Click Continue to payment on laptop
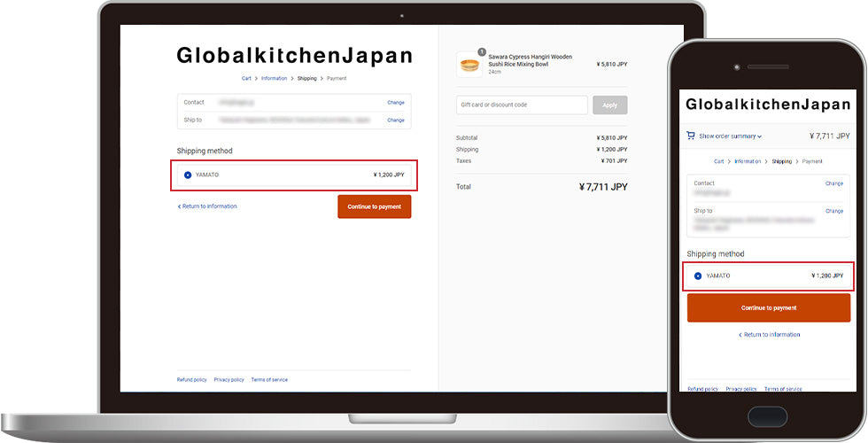 click(374, 206)
